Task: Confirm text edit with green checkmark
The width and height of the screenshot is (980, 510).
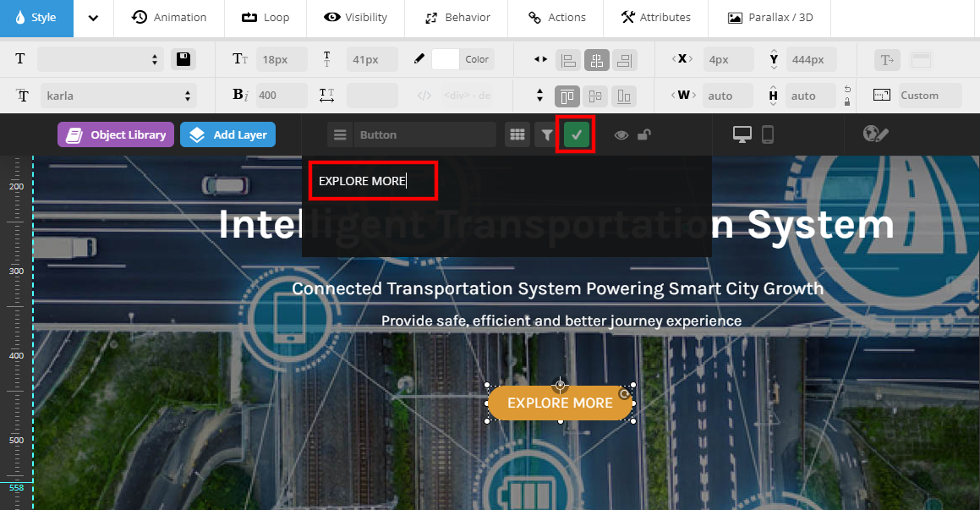Action: pos(577,134)
